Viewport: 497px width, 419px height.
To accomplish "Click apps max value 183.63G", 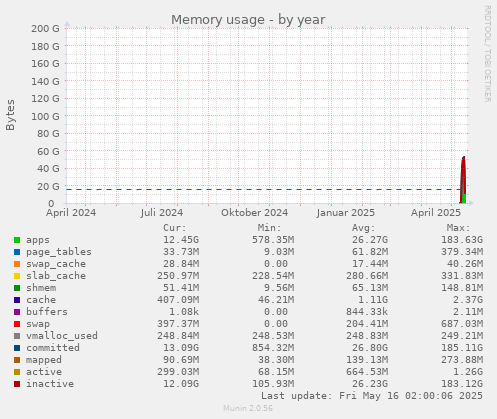I will point(462,240).
